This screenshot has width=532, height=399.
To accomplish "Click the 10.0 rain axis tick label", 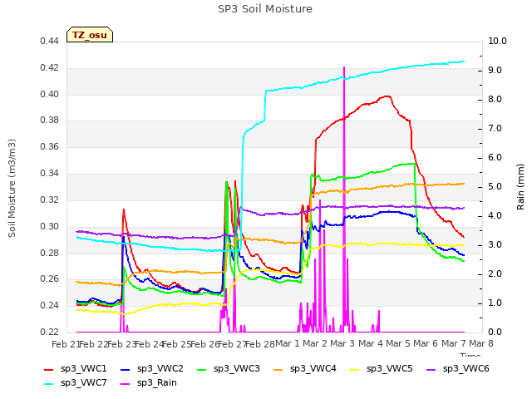I will (497, 41).
